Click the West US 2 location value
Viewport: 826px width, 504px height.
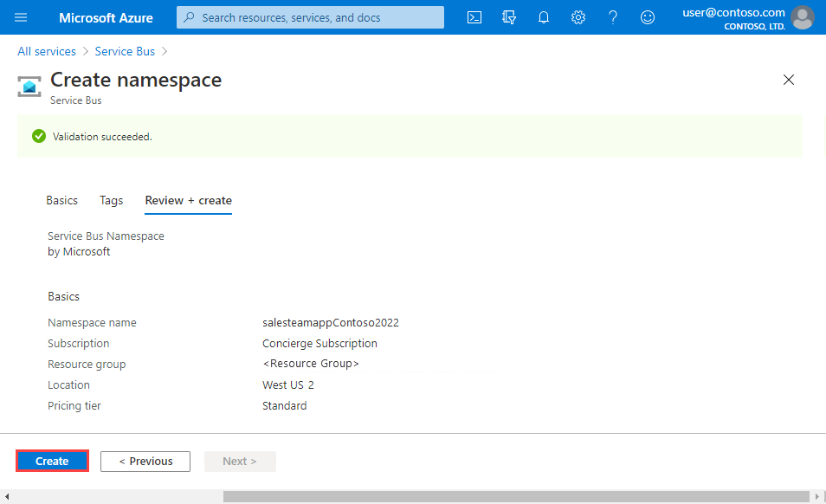click(x=288, y=385)
